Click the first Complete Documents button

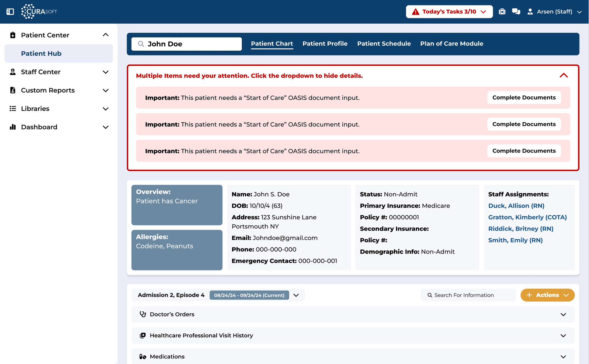(524, 97)
